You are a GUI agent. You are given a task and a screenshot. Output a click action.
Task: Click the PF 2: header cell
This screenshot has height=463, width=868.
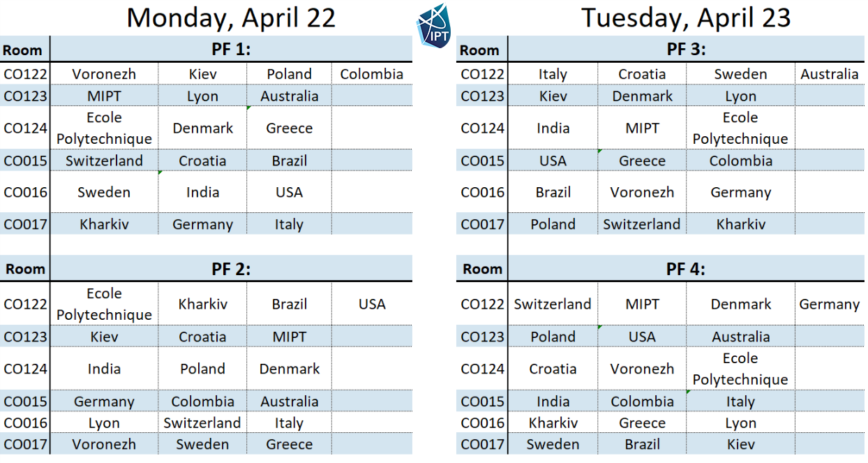pyautogui.click(x=231, y=269)
